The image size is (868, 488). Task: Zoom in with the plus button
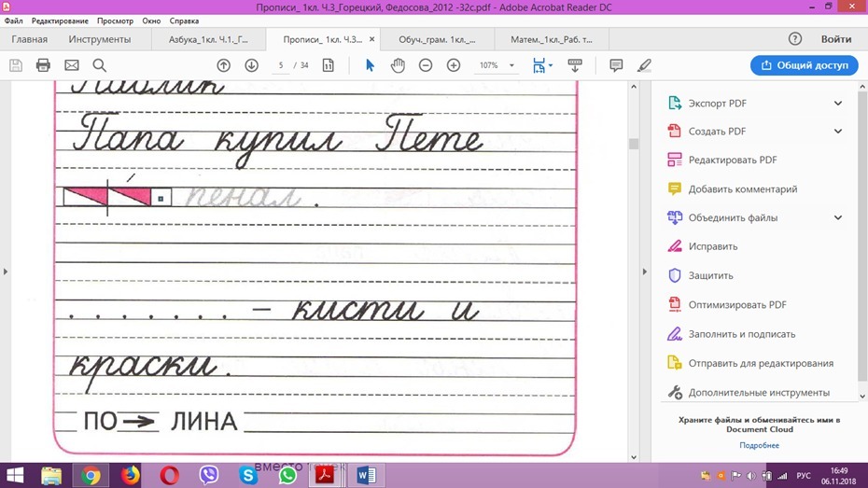click(454, 65)
